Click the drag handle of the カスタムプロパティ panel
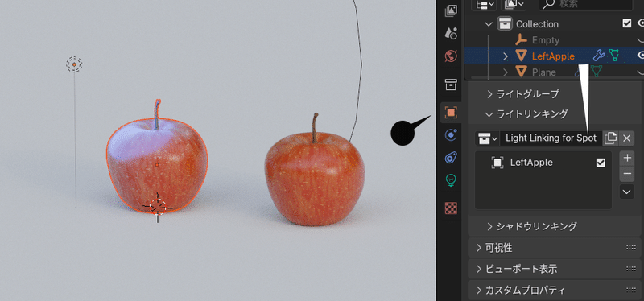 coord(631,290)
